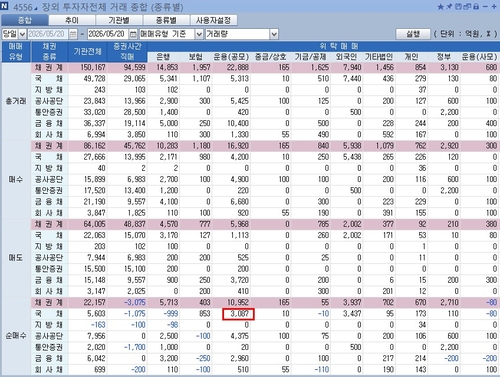Click the 순매수 row group label
Image resolution: width=500 pixels, height=377 pixels.
point(16,336)
